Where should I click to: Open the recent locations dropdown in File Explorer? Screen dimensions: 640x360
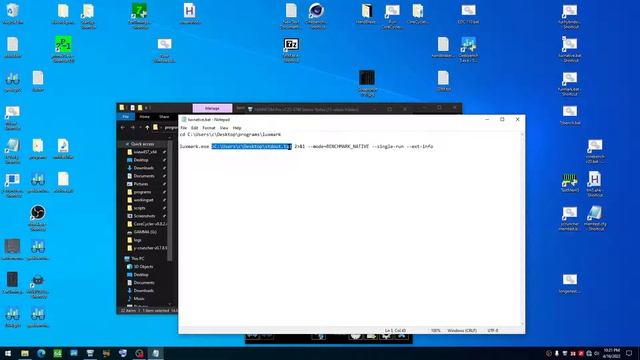click(x=140, y=128)
